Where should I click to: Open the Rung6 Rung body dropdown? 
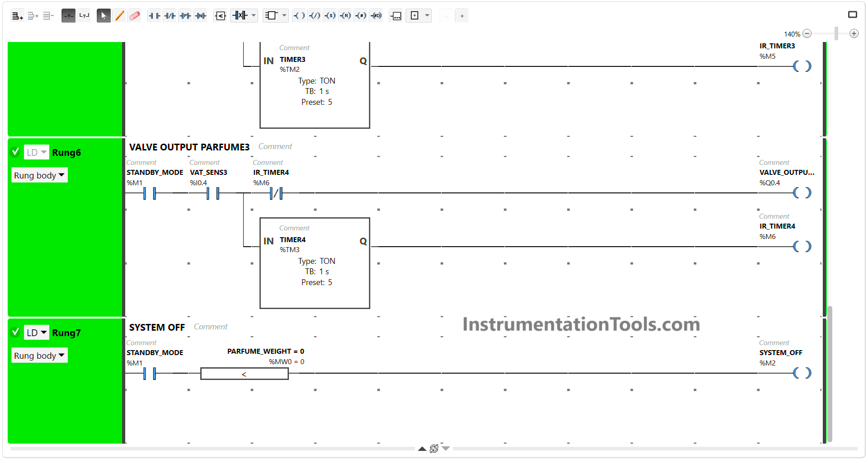click(40, 175)
